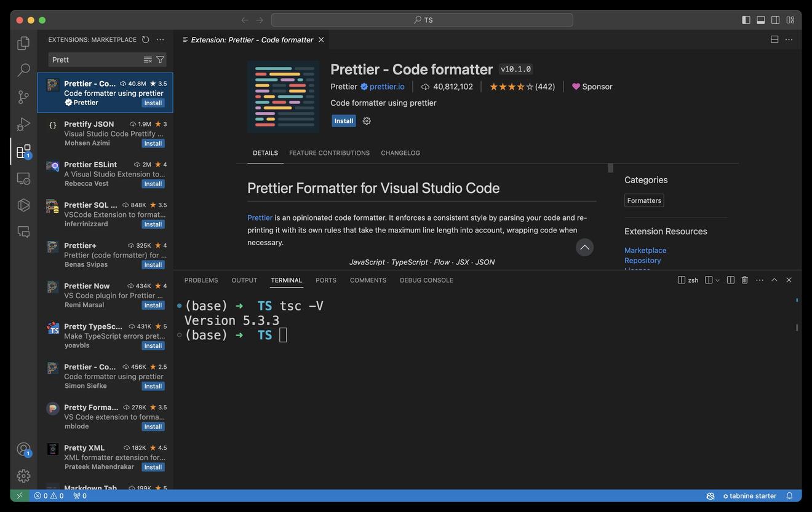Click the filter extensions funnel icon
Screen dimensions: 812x512
pyautogui.click(x=161, y=60)
